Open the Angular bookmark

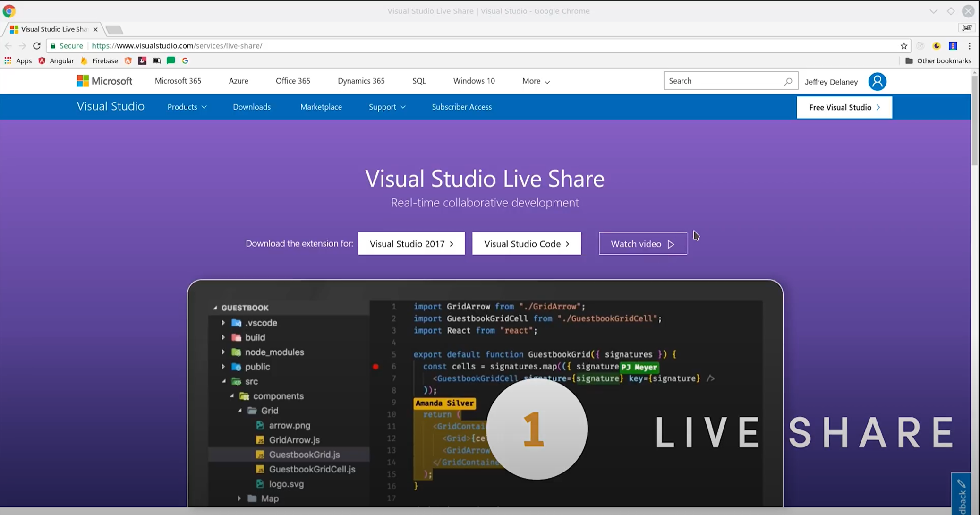(x=56, y=60)
